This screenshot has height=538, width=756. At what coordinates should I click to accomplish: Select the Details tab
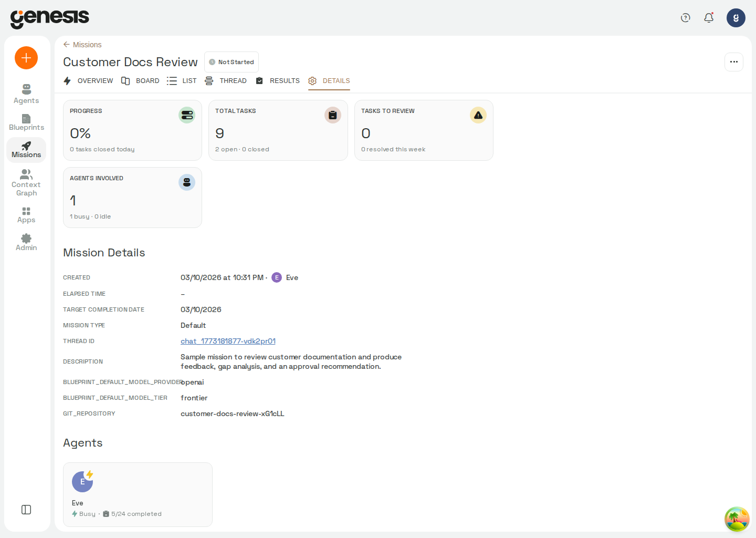pos(329,81)
